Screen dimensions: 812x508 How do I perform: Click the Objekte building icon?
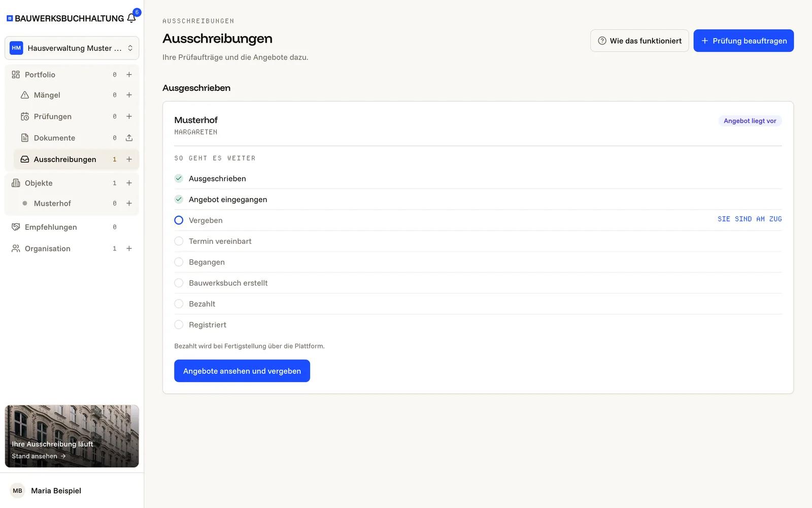(x=16, y=183)
